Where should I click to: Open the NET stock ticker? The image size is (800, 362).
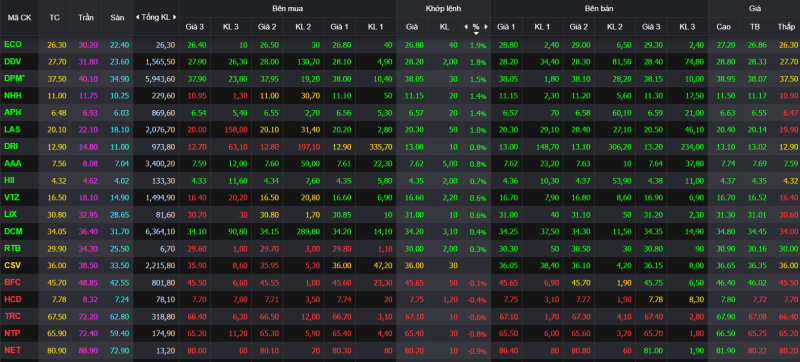pyautogui.click(x=12, y=350)
